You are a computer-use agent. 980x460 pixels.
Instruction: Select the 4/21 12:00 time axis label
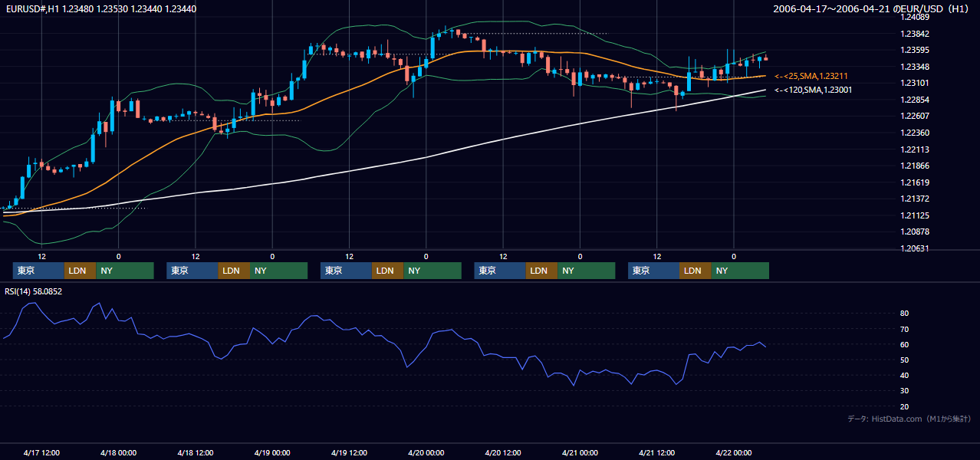(657, 453)
